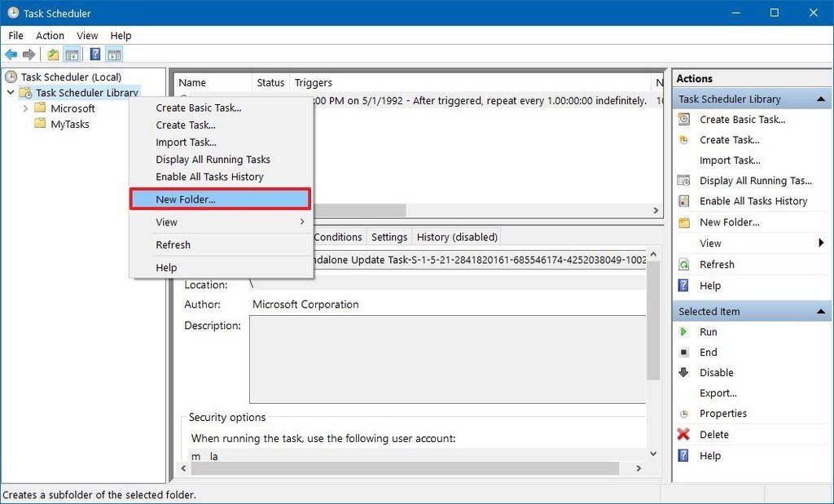
Task: Open the Action menu in menu bar
Action: [x=50, y=35]
